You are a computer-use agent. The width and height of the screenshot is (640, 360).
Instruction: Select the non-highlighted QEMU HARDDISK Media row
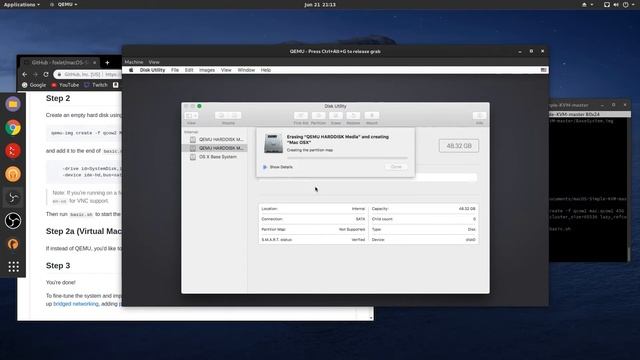click(215, 139)
